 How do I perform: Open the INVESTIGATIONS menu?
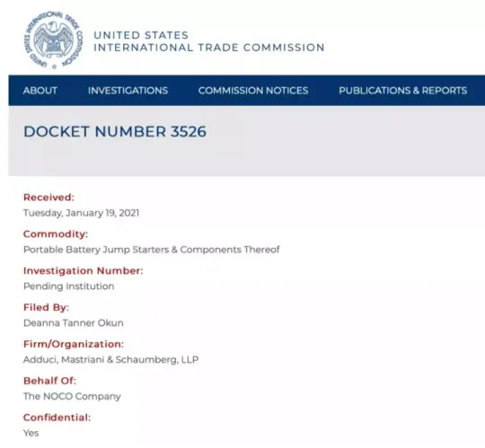tap(128, 91)
